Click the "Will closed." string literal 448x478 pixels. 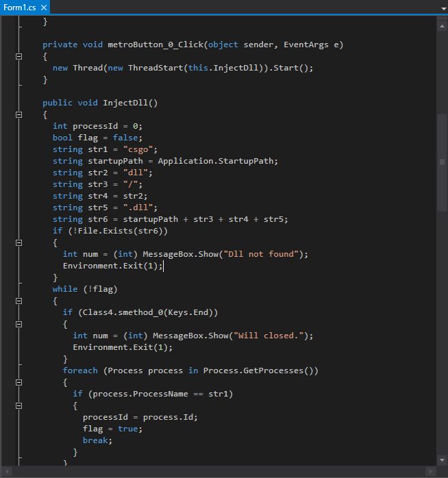269,336
